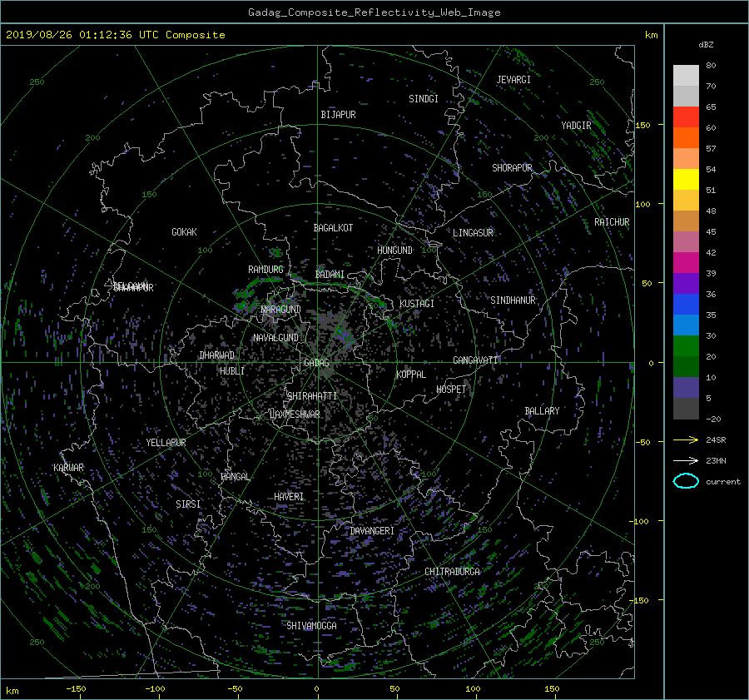Choose the magenta 39–42 dBZ legend swatch
The width and height of the screenshot is (749, 700).
686,262
